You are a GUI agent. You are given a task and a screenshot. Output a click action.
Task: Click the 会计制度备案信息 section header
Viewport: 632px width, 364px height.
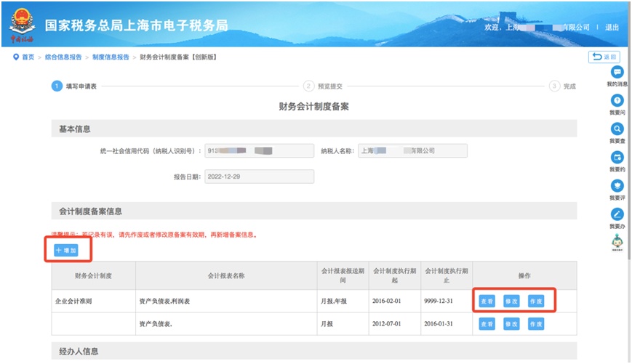point(314,211)
